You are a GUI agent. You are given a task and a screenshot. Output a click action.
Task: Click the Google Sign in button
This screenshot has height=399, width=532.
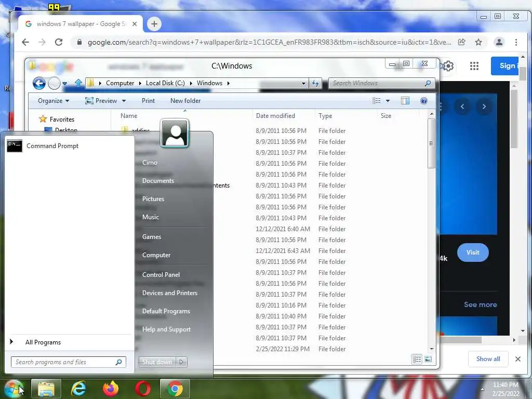506,66
